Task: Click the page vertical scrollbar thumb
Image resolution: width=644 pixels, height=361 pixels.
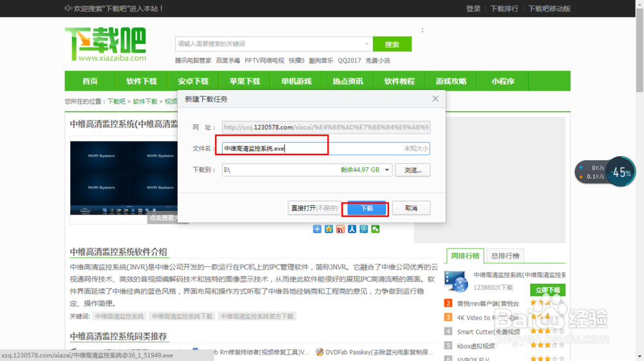Action: point(639,50)
